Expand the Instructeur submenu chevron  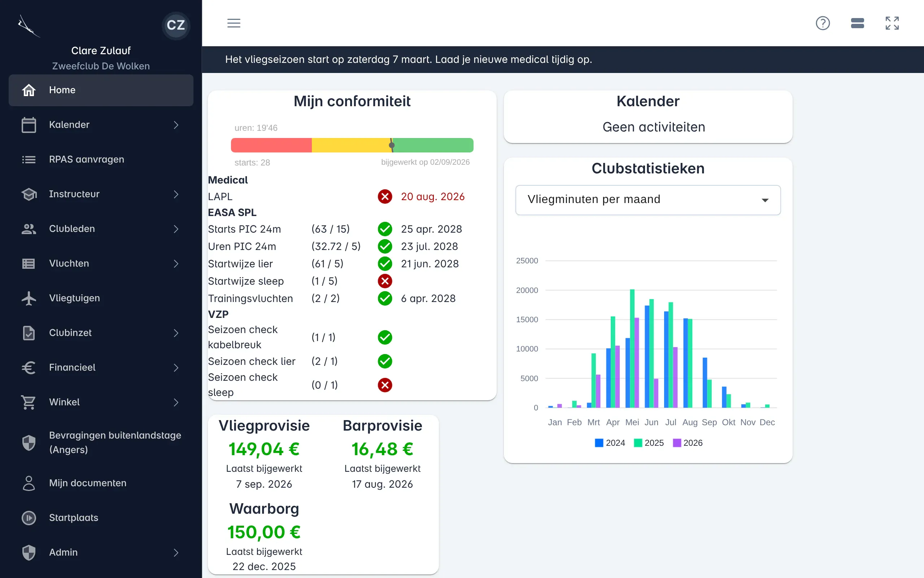pos(176,194)
